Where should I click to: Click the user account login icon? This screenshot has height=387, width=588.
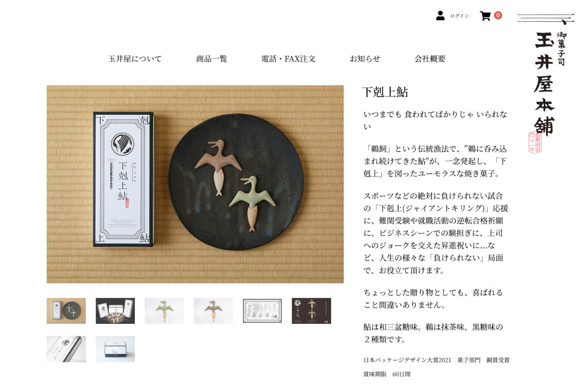click(440, 16)
